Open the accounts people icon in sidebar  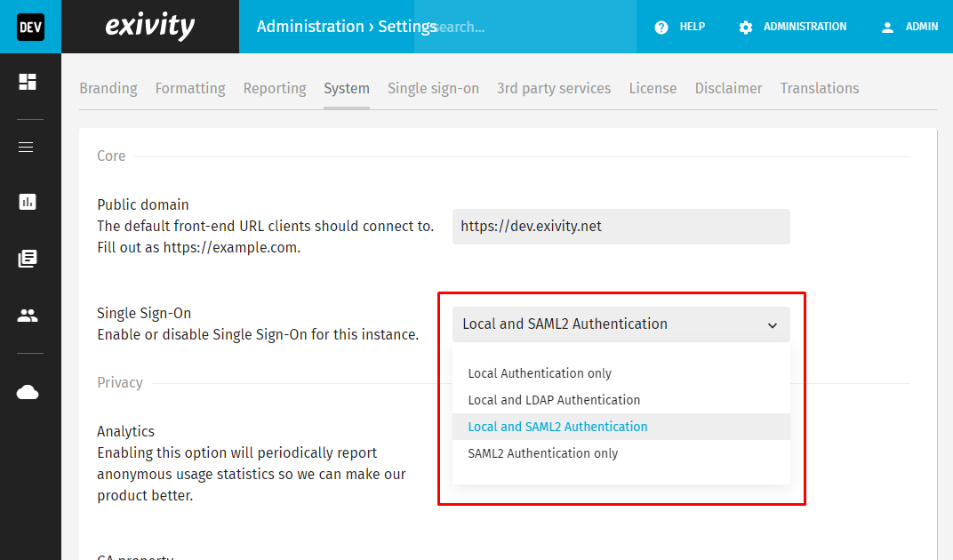28,316
